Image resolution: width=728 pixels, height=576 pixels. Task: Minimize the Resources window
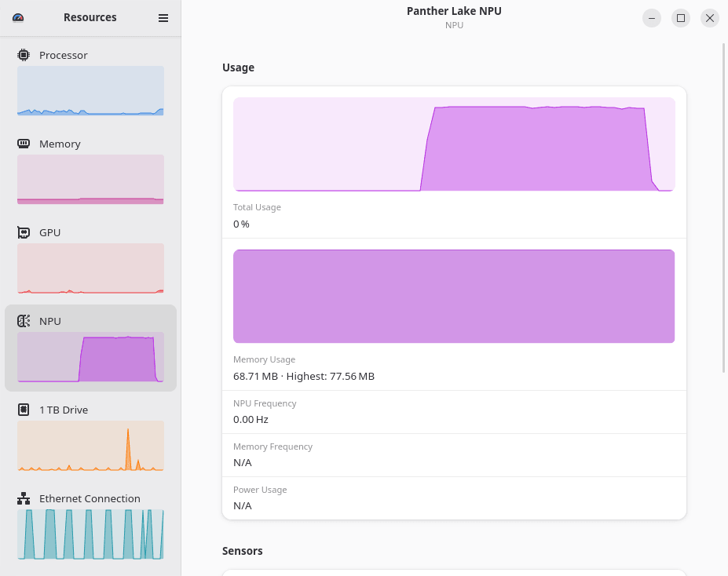[x=652, y=18]
